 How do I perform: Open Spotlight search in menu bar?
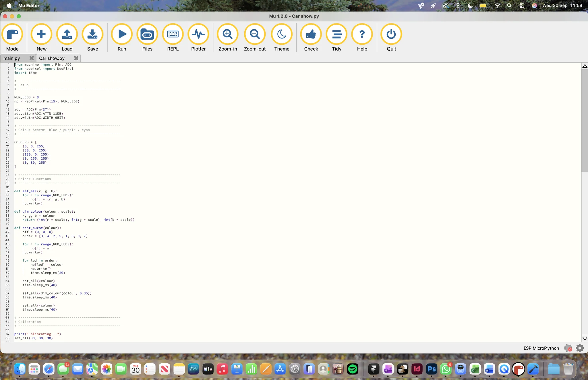(509, 5)
